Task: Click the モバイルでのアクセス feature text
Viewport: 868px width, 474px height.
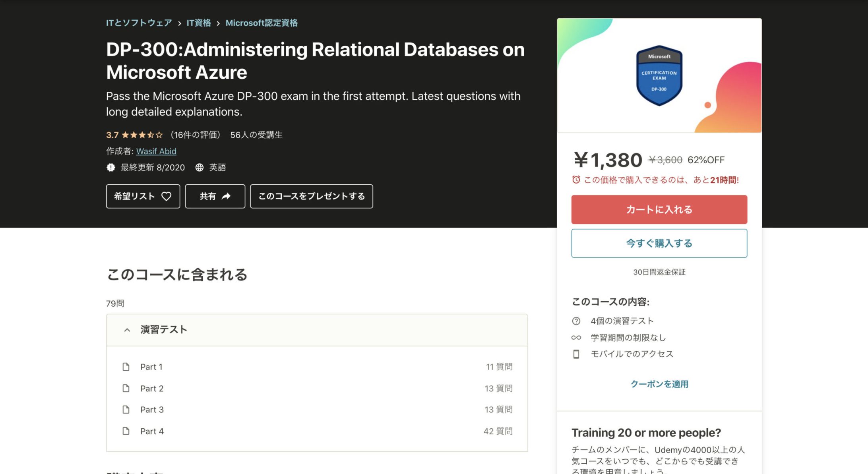Action: [x=632, y=354]
